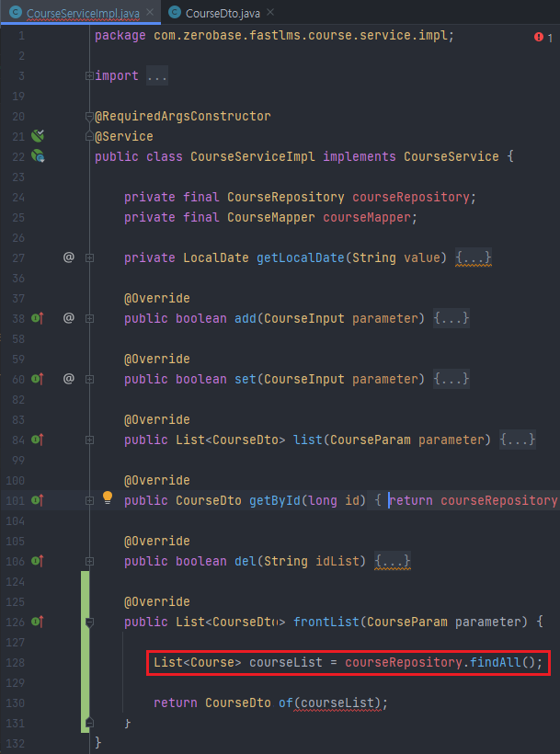The height and width of the screenshot is (754, 560).
Task: Click Spring bean gutter icon on @Service line
Action: [x=38, y=136]
